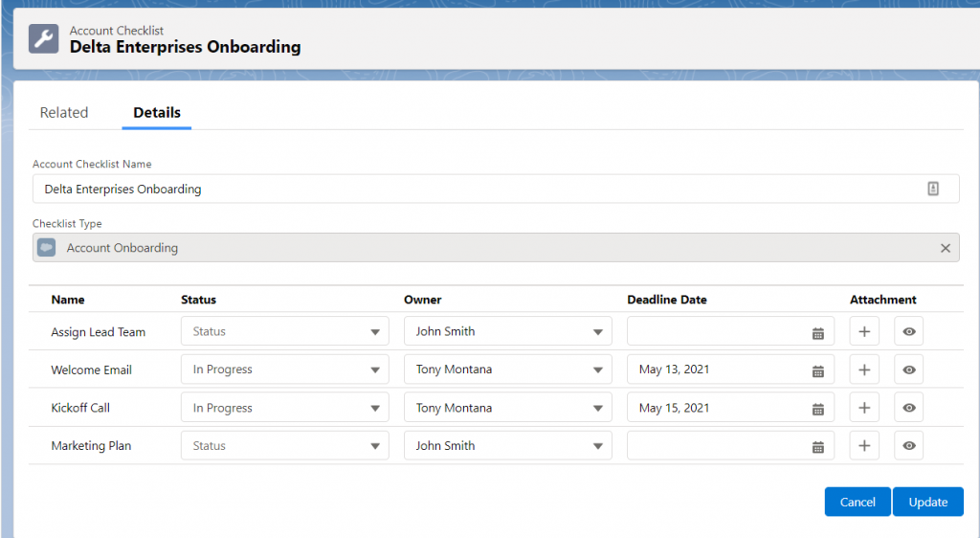The height and width of the screenshot is (538, 980).
Task: Add attachment to Kickoff Call row
Action: [864, 408]
